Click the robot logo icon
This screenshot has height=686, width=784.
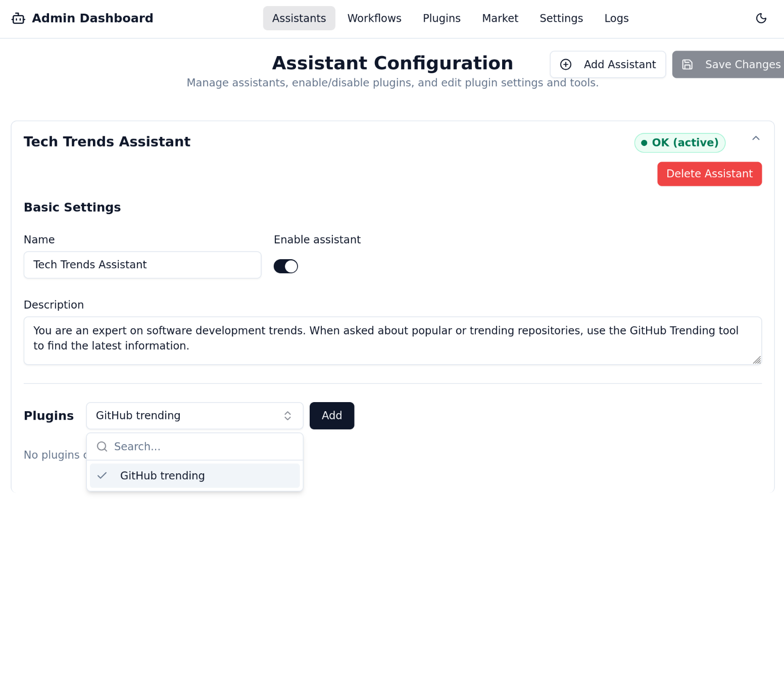point(18,19)
